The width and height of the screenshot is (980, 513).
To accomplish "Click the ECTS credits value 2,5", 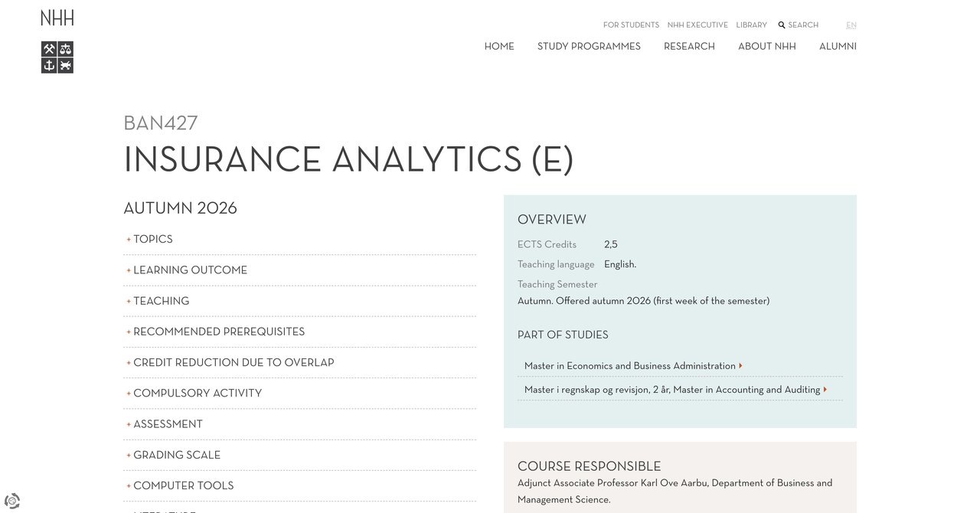I will [x=611, y=245].
